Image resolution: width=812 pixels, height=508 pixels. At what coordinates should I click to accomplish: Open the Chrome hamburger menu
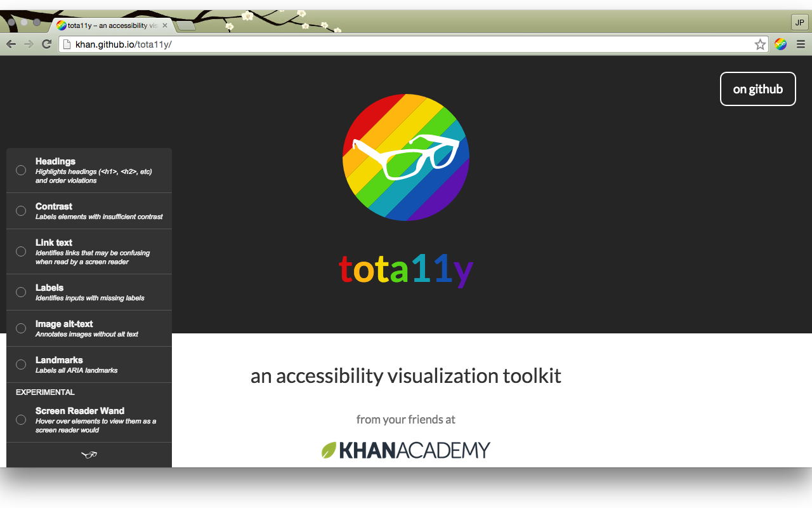801,44
